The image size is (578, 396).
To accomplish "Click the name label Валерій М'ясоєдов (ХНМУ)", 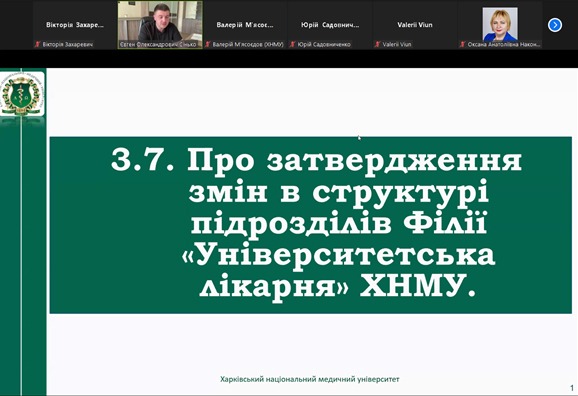I will tap(248, 45).
